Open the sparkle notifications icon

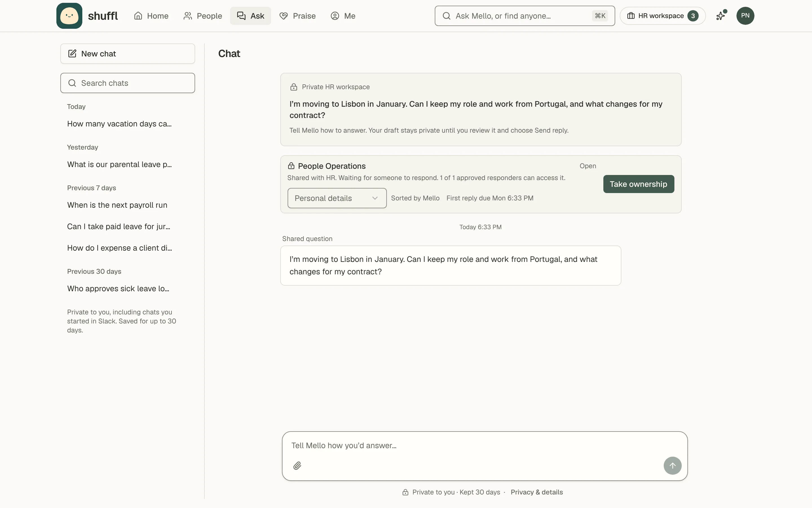721,16
